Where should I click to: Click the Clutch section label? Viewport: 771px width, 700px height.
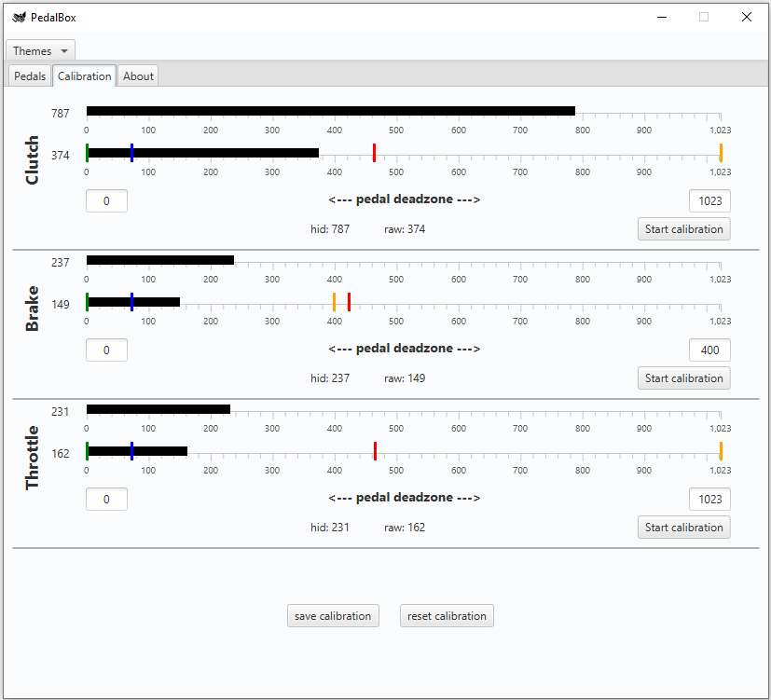coord(32,160)
